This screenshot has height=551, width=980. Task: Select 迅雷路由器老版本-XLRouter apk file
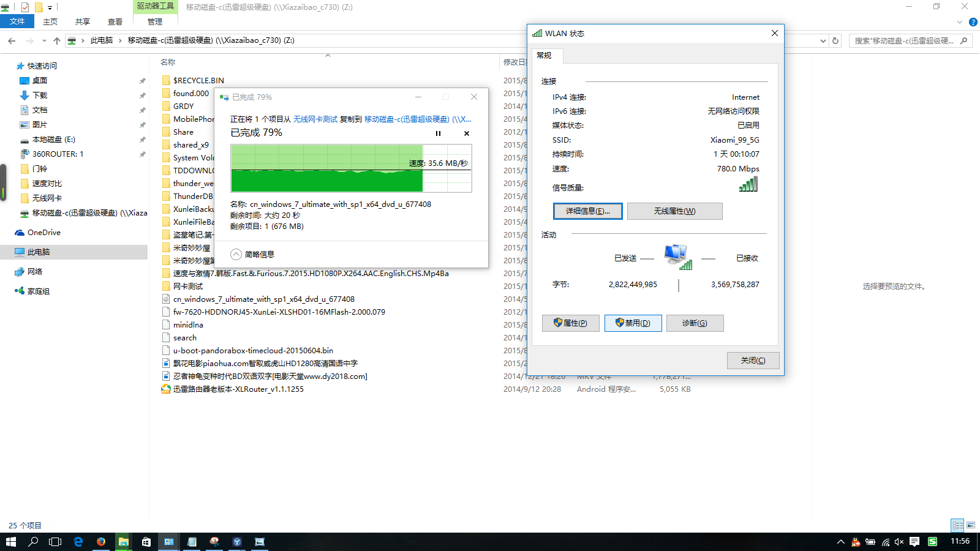[x=238, y=389]
